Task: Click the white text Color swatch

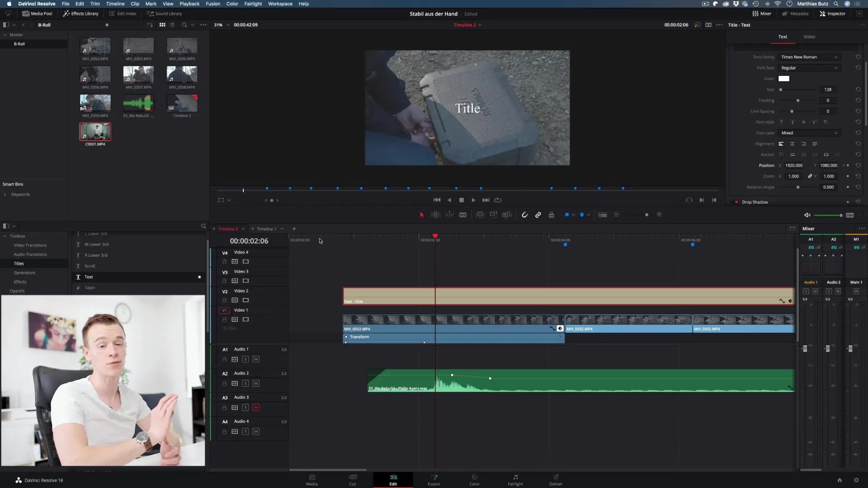Action: [x=783, y=79]
